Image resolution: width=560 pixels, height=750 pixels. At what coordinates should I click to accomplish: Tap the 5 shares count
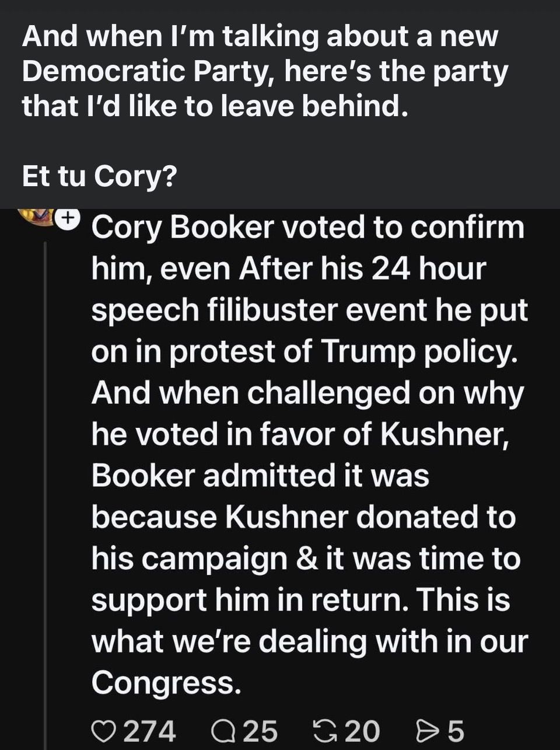[456, 730]
